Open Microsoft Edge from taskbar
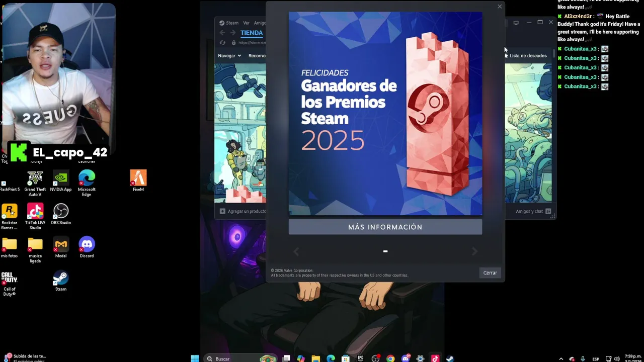 click(x=331, y=358)
